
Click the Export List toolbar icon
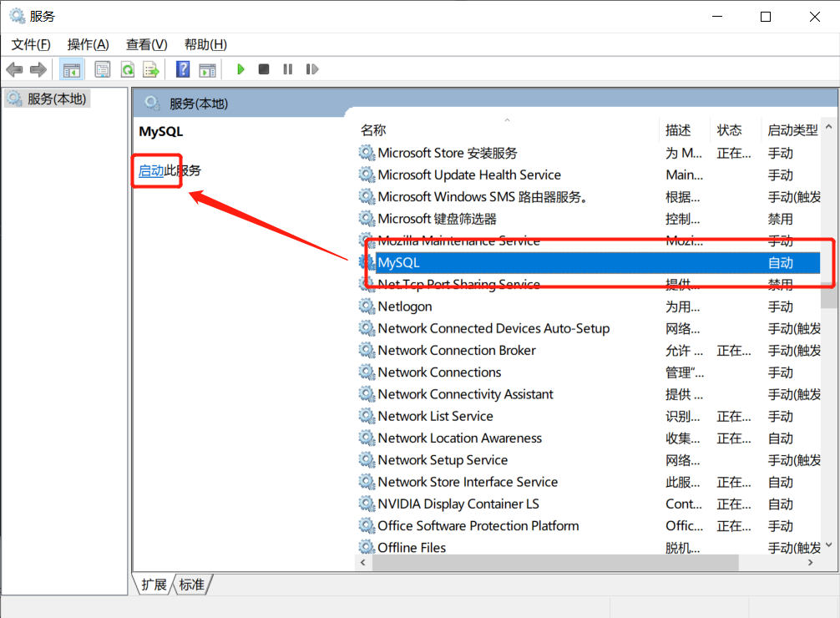[152, 69]
